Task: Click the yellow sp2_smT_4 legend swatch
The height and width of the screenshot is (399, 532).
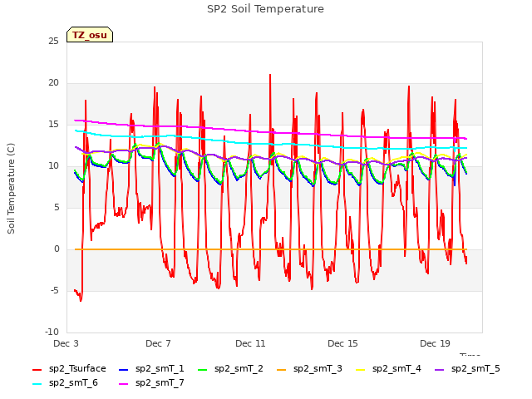Action: tap(360, 369)
